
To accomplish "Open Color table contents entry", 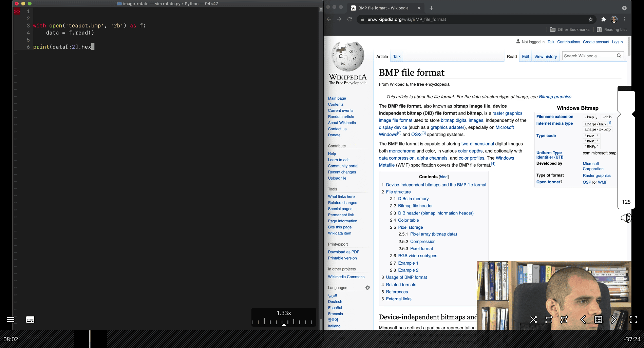I will pos(408,220).
